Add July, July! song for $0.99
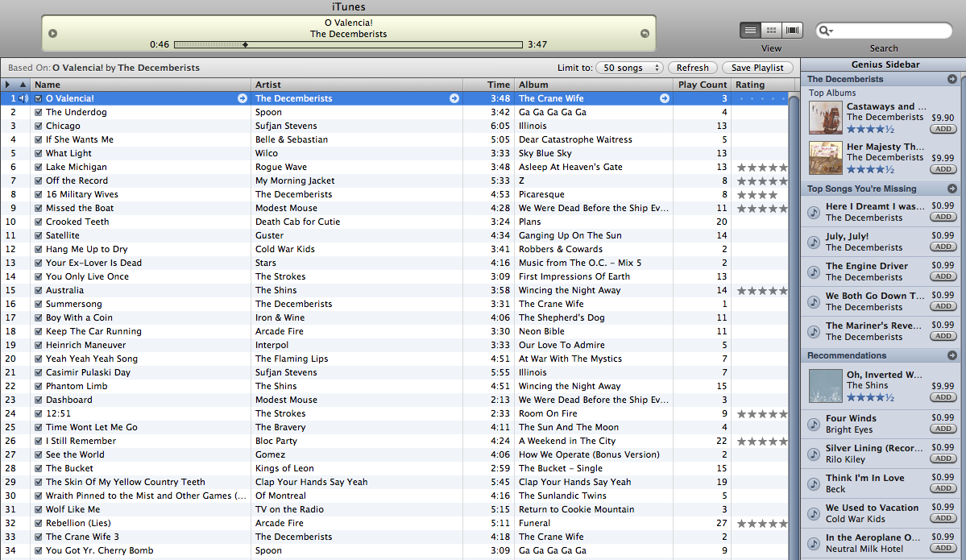The height and width of the screenshot is (560, 966). tap(943, 247)
